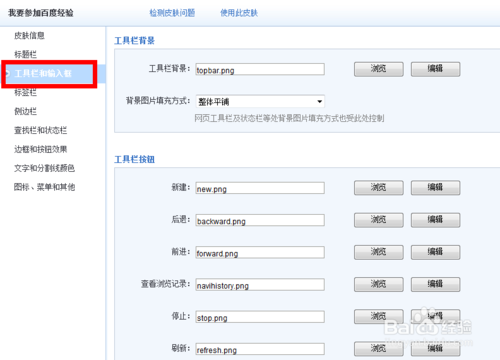Select 文字和分割线颜色 sidebar entry
Viewport: 500px width, 360px height.
[44, 168]
